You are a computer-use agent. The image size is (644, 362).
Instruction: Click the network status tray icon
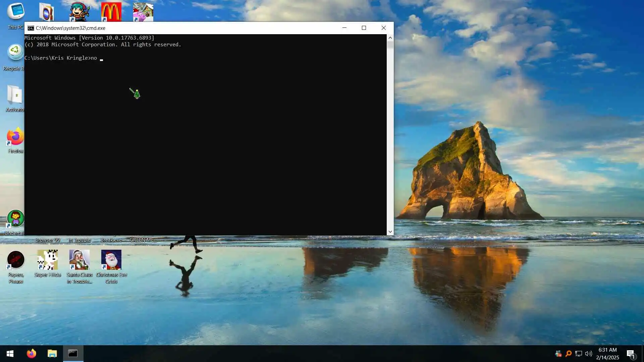[x=579, y=354]
